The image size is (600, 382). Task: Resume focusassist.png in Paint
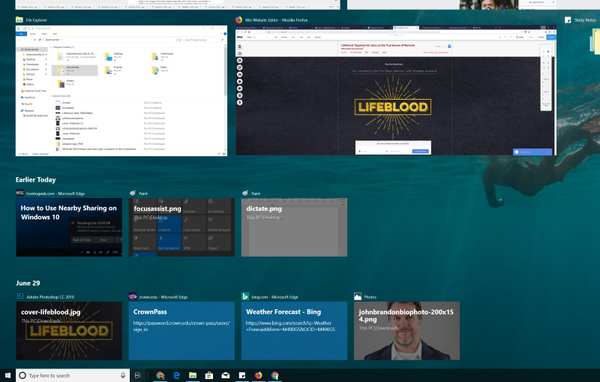coord(182,227)
